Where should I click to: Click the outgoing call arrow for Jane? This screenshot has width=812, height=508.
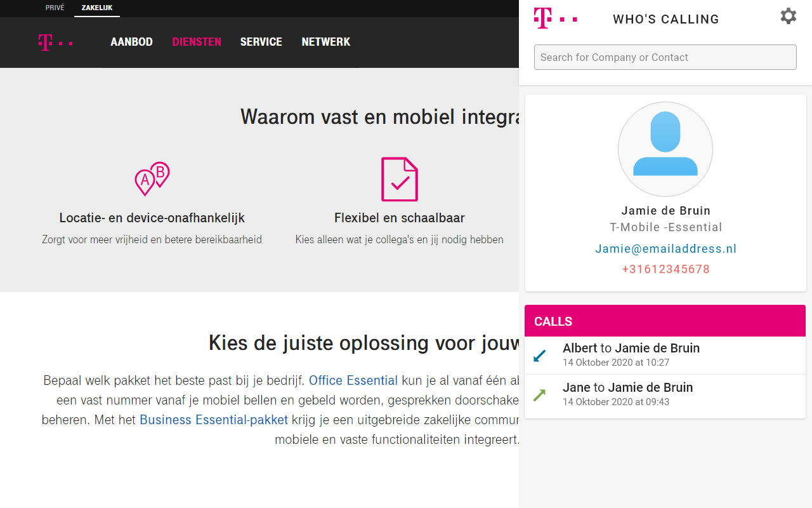click(540, 395)
